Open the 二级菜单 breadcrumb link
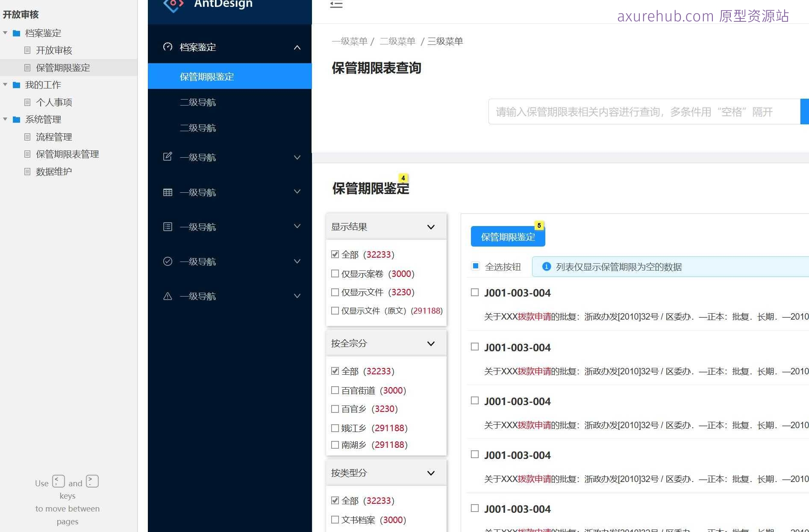 pyautogui.click(x=397, y=41)
